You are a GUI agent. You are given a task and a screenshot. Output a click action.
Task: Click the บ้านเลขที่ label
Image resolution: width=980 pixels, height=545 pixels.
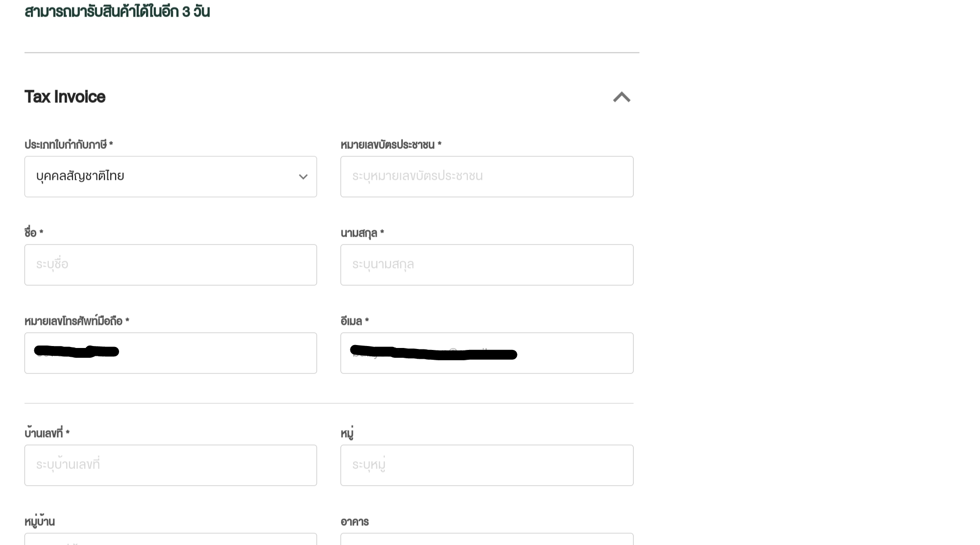click(x=44, y=433)
